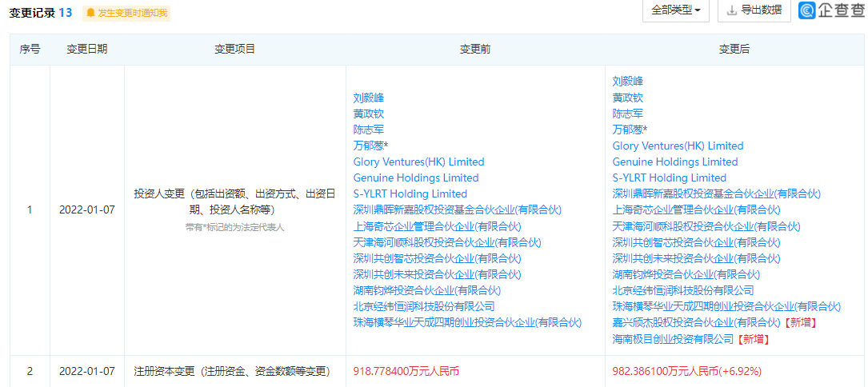868x387 pixels.
Task: Open Genuine Holdings Limited in 变更后 column
Action: 675,162
